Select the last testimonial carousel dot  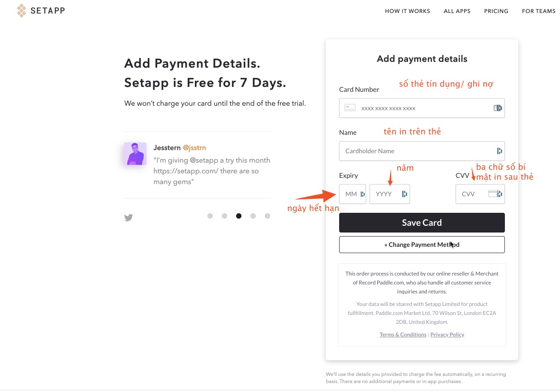[267, 216]
